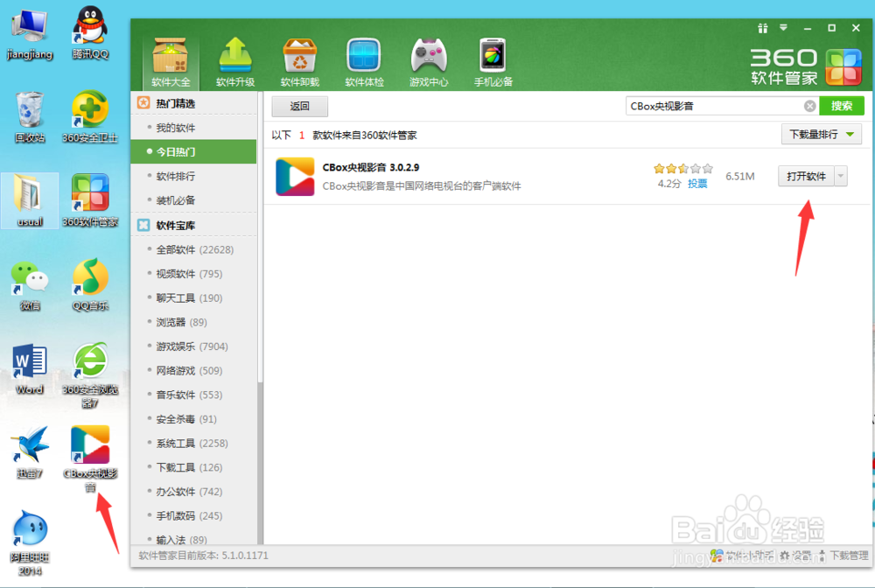Click the green 搜索 search button
The image size is (875, 588).
pyautogui.click(x=842, y=106)
